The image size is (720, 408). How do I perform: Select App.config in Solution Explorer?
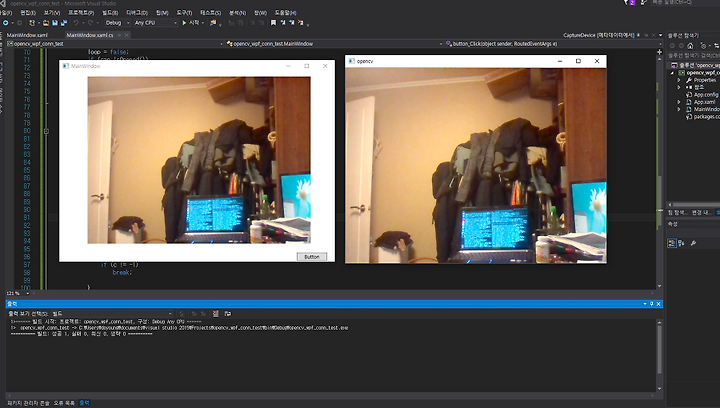point(705,95)
